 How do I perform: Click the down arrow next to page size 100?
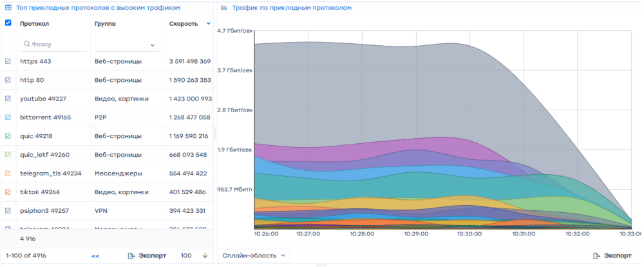coord(205,256)
